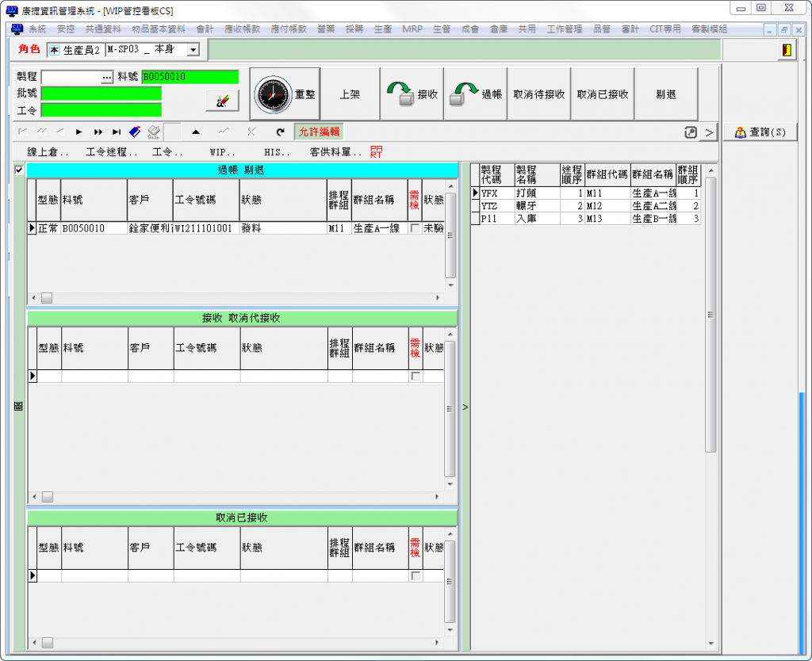Click the last record navigation arrow
This screenshot has height=661, width=812.
(x=117, y=132)
